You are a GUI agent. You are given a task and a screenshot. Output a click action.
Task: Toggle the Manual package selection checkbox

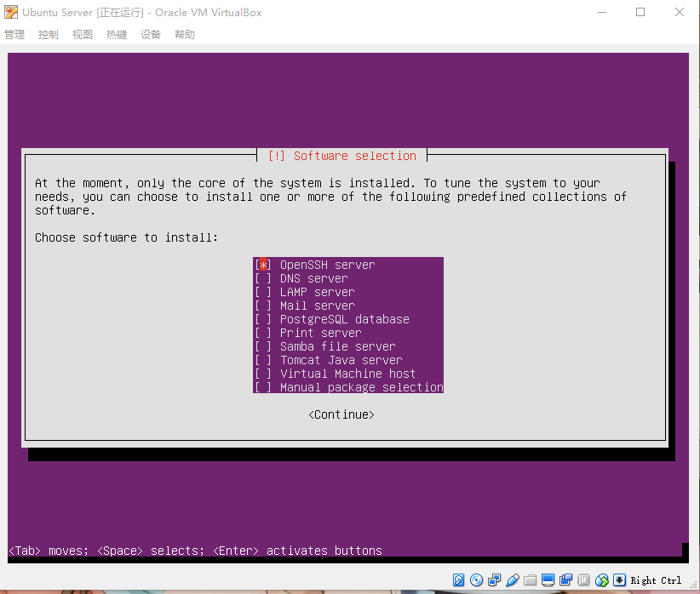(263, 387)
